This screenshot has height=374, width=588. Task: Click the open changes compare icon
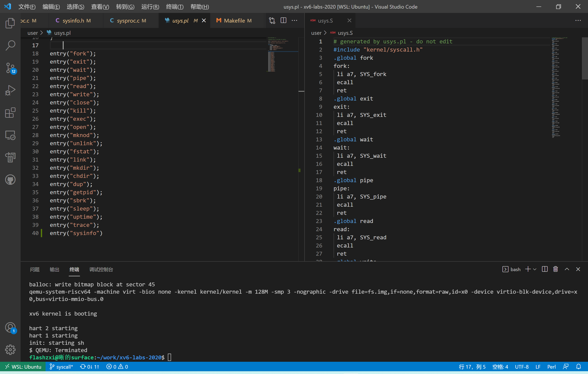272,20
